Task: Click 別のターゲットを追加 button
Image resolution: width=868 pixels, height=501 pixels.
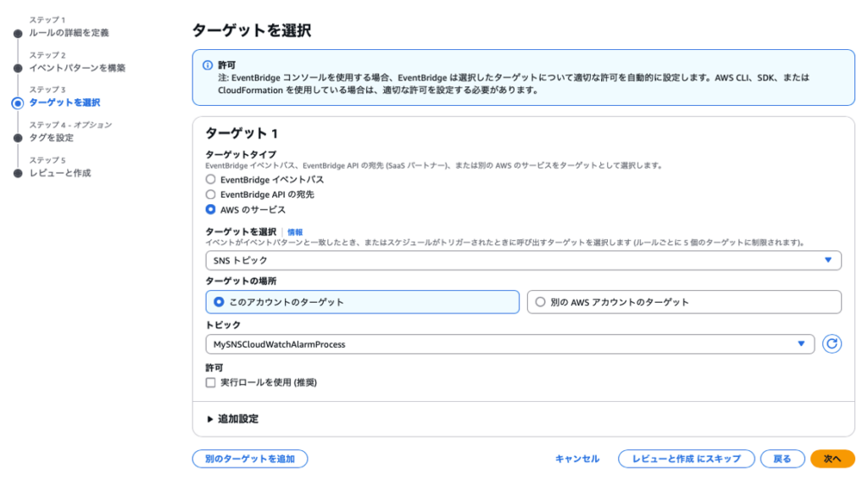Action: point(249,459)
